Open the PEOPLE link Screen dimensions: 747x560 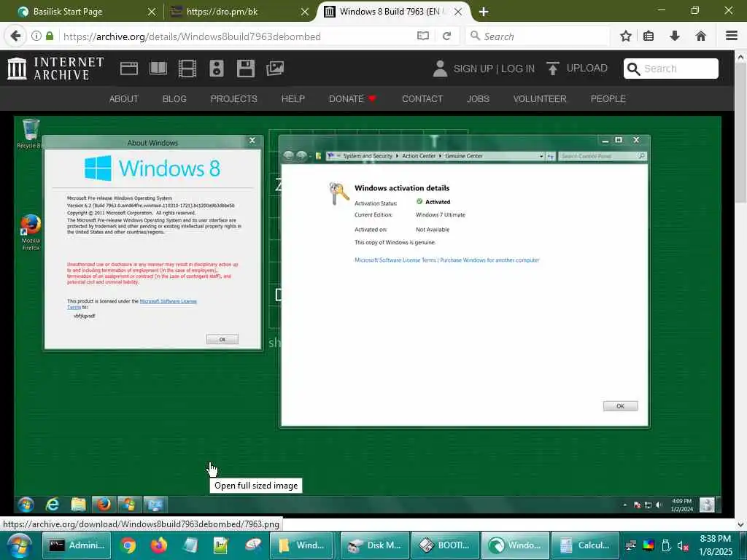pos(608,98)
